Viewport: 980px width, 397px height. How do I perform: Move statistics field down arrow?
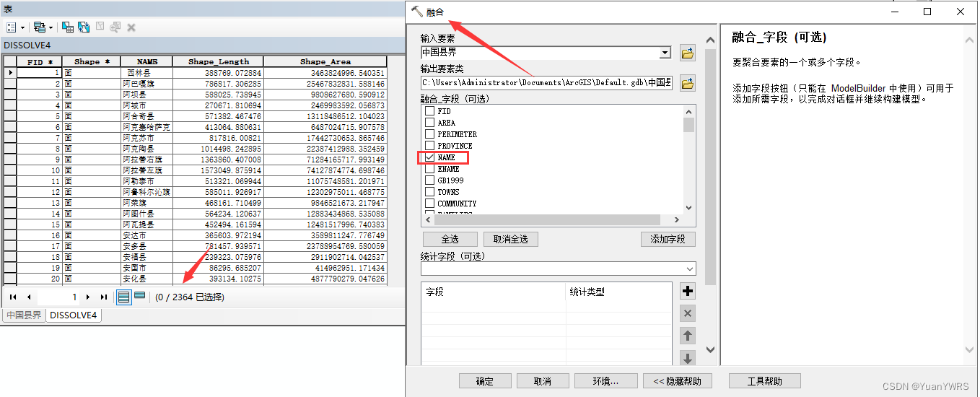(x=688, y=358)
